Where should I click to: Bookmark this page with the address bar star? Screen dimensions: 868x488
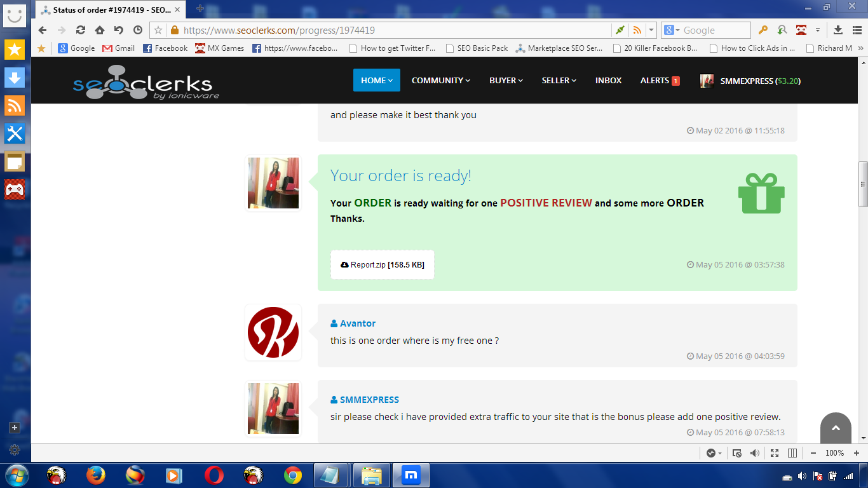click(158, 30)
